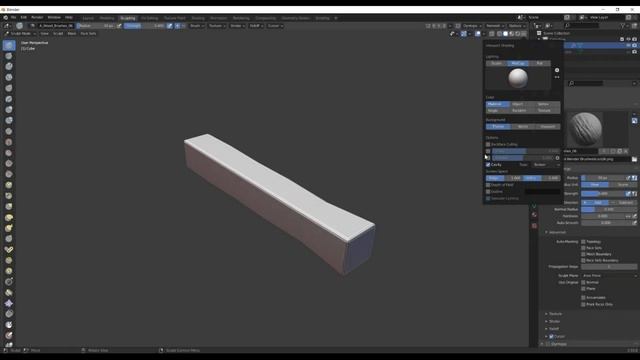
Task: Open the File menu
Action: point(13,18)
